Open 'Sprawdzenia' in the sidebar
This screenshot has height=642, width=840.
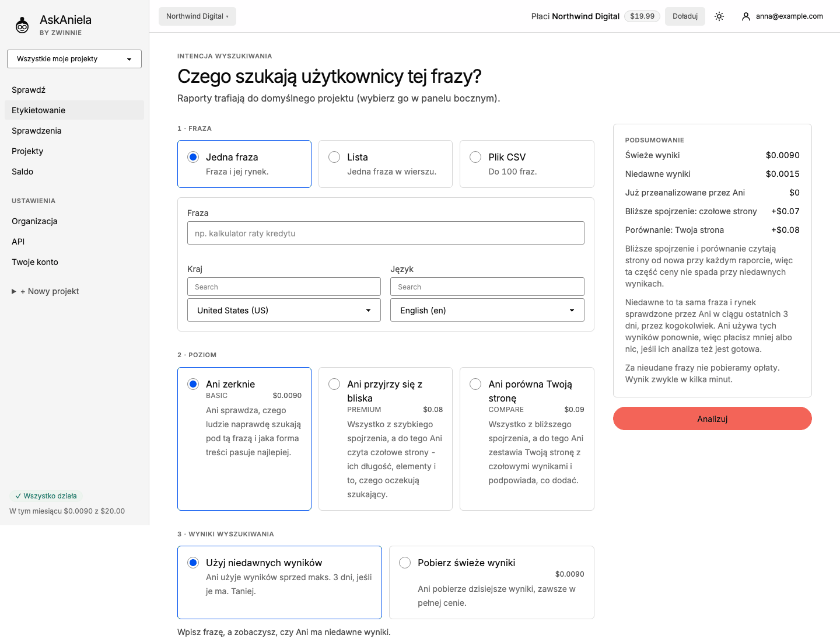(74, 131)
